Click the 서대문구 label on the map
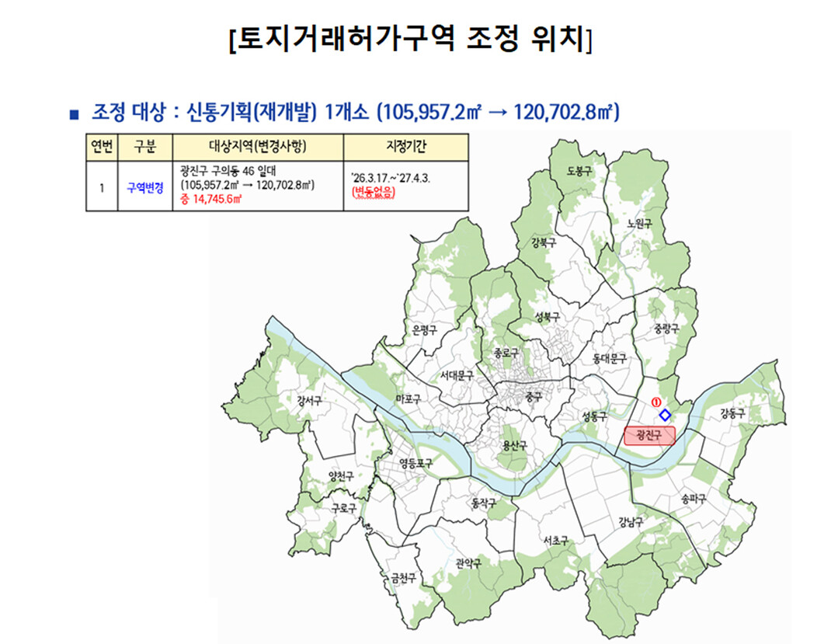Screen dimensions: 838x644 tap(457, 376)
